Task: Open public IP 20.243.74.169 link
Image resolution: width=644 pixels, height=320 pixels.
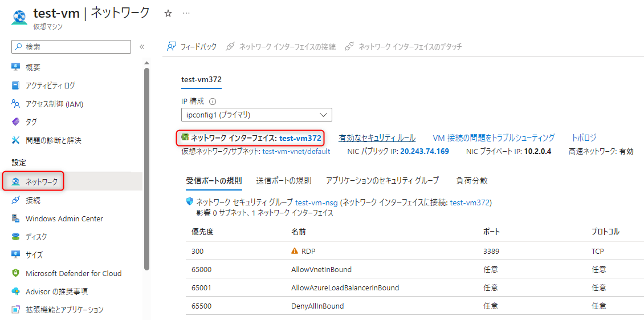Action: [425, 151]
